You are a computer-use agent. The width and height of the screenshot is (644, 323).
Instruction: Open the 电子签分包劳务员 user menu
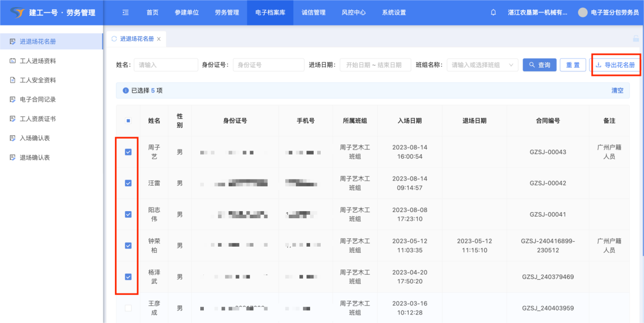pyautogui.click(x=615, y=13)
